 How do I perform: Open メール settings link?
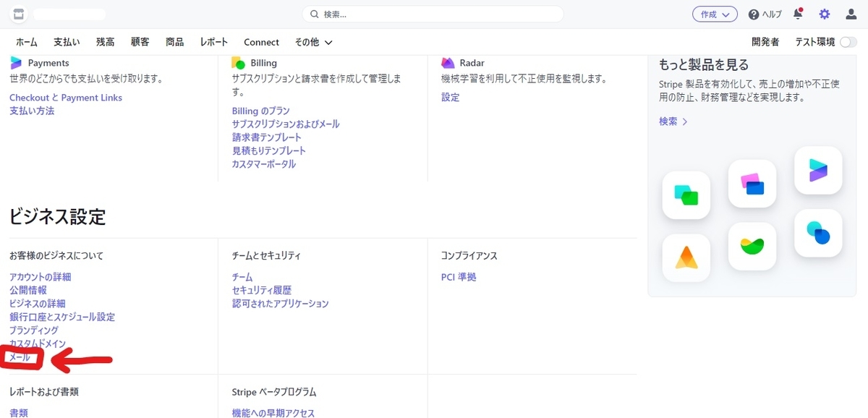tap(20, 357)
